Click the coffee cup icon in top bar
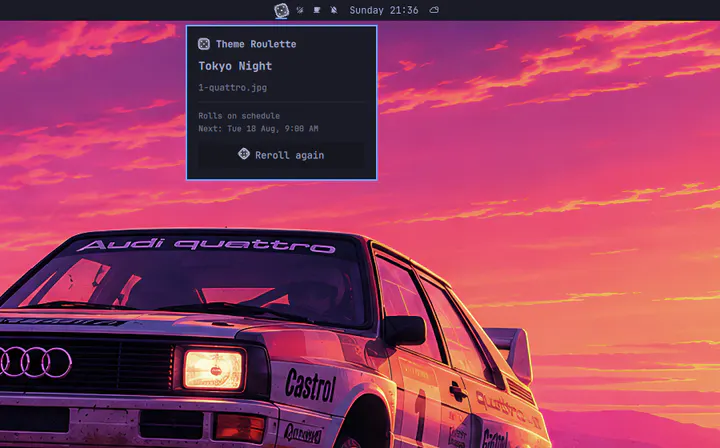Screen dimensions: 720x448 coord(317,10)
